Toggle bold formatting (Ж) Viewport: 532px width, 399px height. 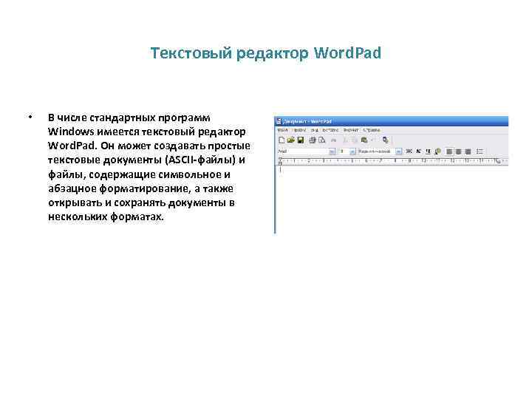(x=409, y=151)
